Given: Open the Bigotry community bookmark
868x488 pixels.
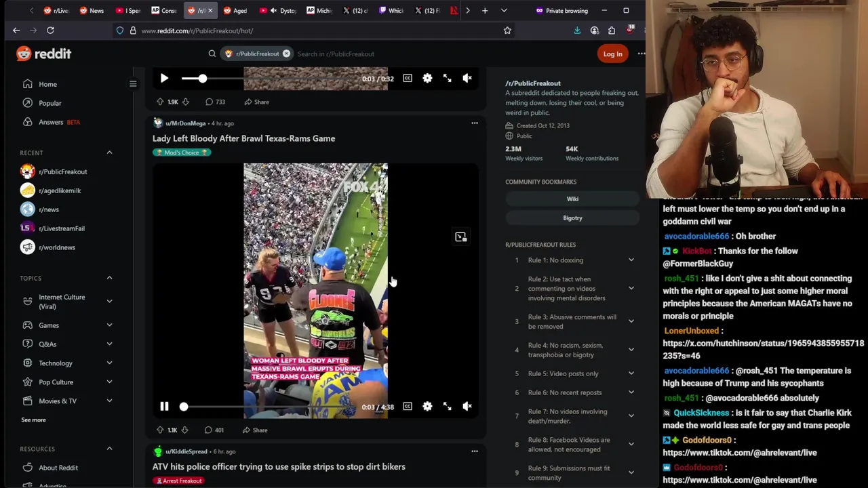Looking at the screenshot, I should [572, 218].
